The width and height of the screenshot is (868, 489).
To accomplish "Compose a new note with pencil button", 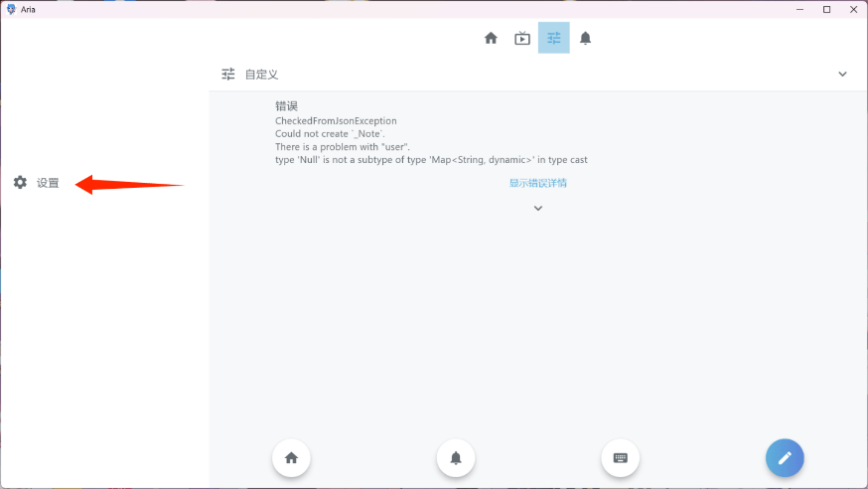I will [x=785, y=458].
